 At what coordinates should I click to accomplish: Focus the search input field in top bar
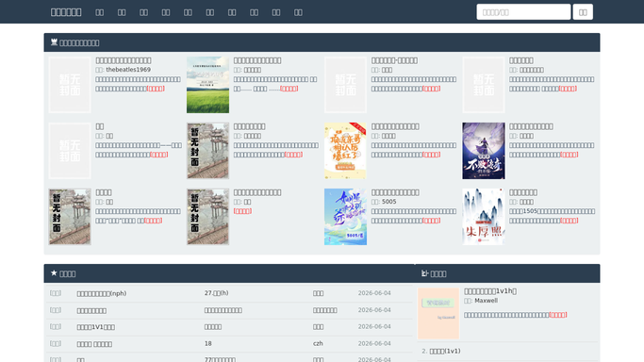[523, 12]
